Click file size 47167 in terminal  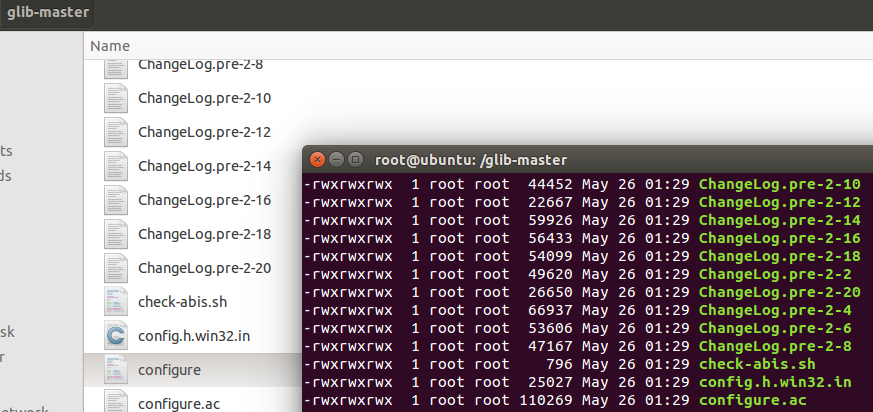pyautogui.click(x=550, y=346)
